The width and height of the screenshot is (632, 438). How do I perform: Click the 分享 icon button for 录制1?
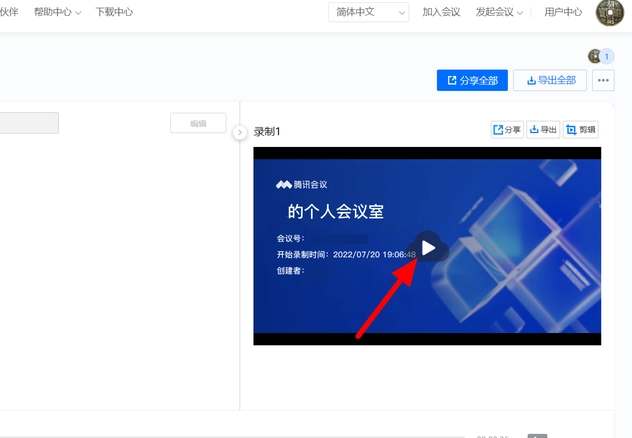coord(507,130)
